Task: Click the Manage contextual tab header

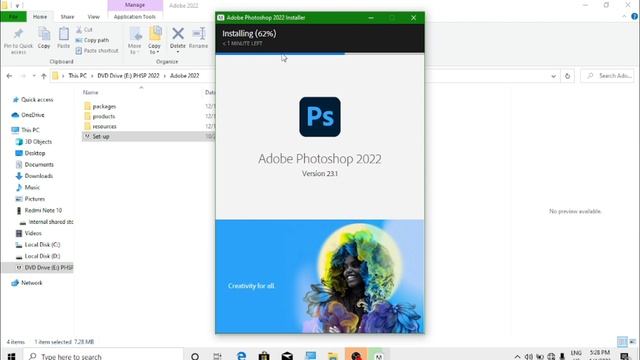Action: click(x=135, y=5)
